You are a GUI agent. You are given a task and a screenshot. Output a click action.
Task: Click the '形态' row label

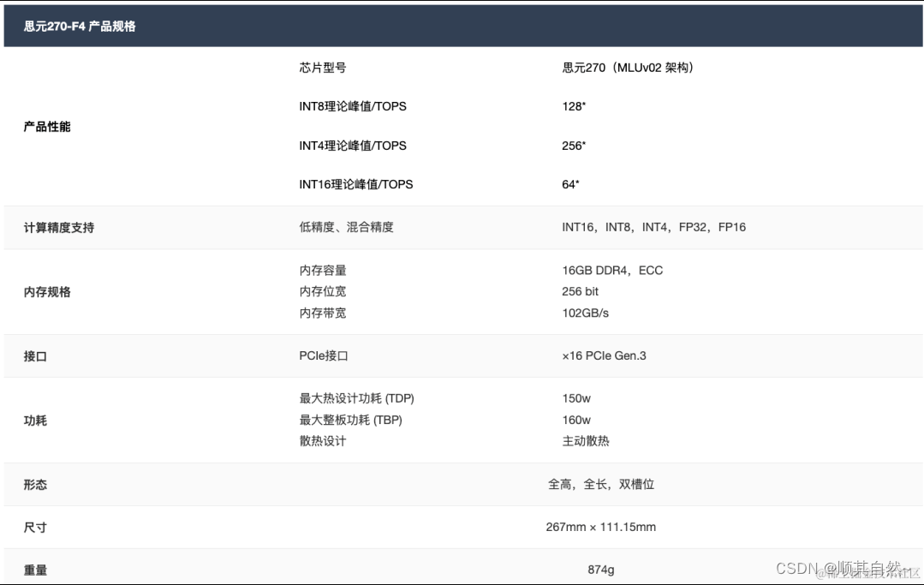pos(35,485)
